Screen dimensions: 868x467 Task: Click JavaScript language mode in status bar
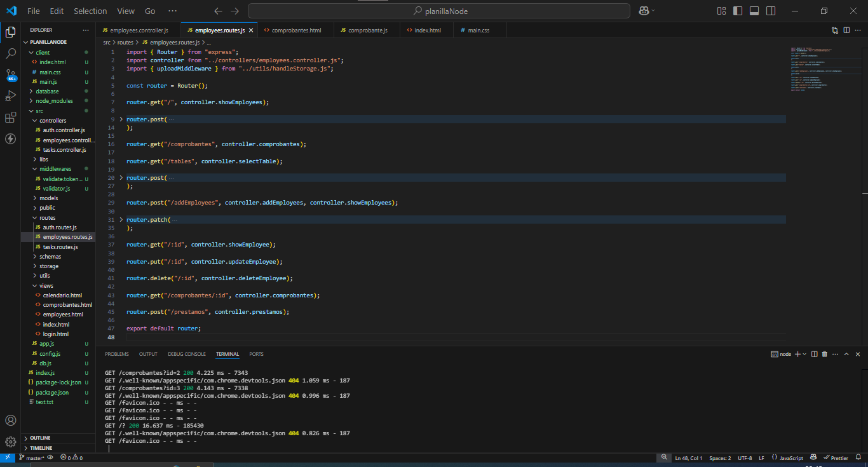pos(791,458)
